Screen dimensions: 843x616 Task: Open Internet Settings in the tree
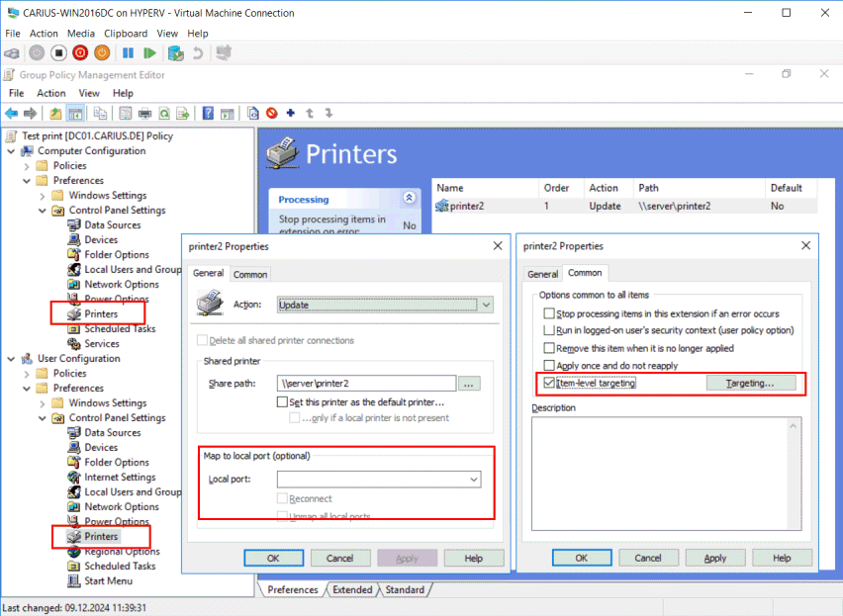point(120,477)
